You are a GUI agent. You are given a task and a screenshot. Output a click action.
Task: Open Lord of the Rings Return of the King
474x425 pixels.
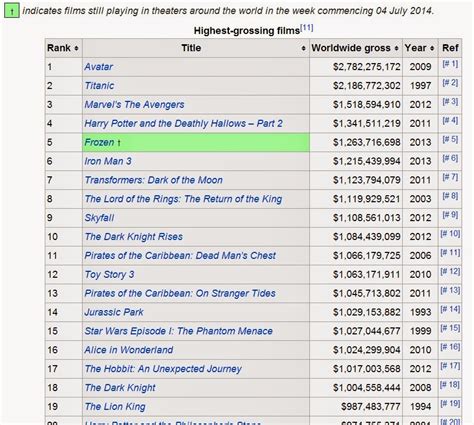pyautogui.click(x=183, y=199)
